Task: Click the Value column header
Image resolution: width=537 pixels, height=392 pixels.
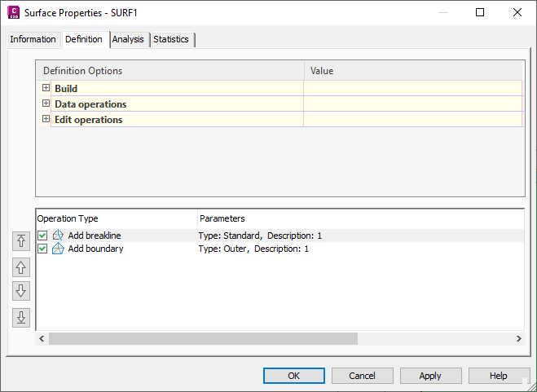Action: [413, 71]
